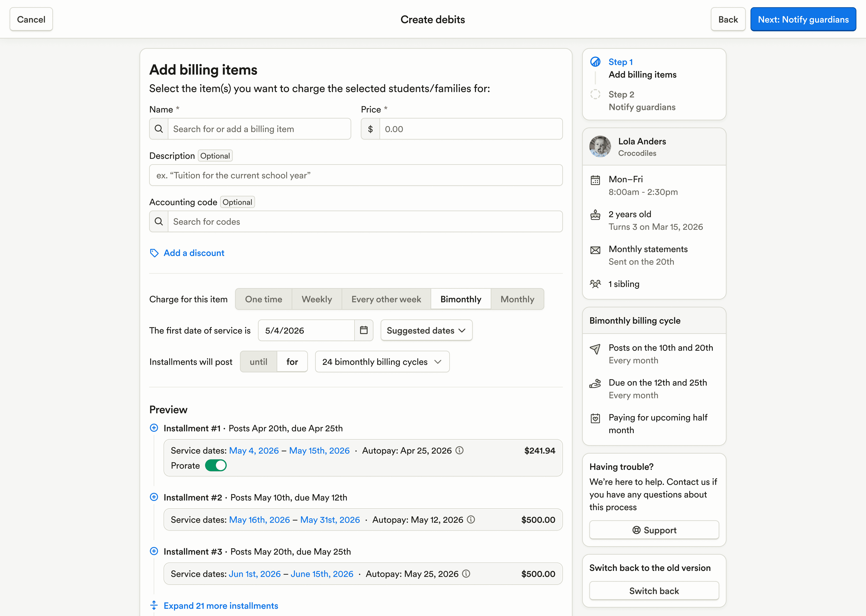This screenshot has width=866, height=616.
Task: Focus the Search for codes field
Action: click(365, 222)
